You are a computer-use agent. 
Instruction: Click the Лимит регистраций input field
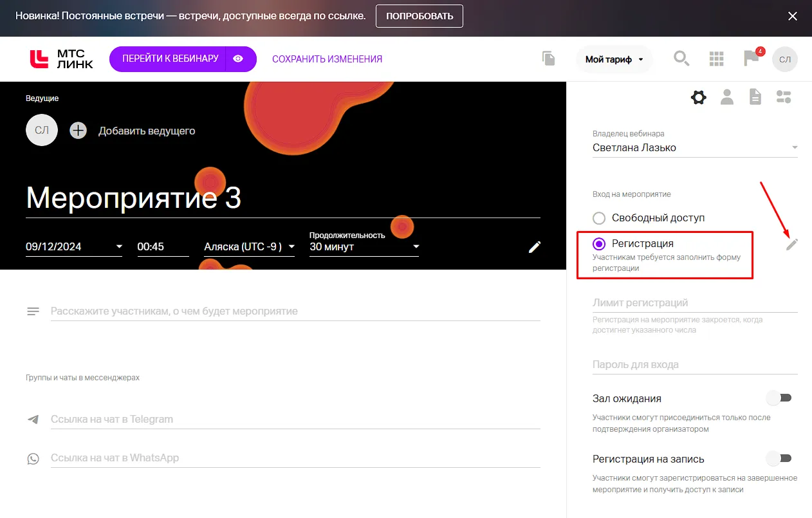pyautogui.click(x=694, y=303)
